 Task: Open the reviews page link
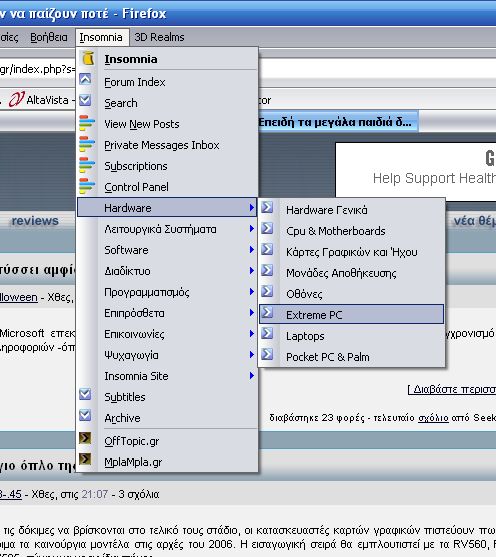click(x=35, y=221)
